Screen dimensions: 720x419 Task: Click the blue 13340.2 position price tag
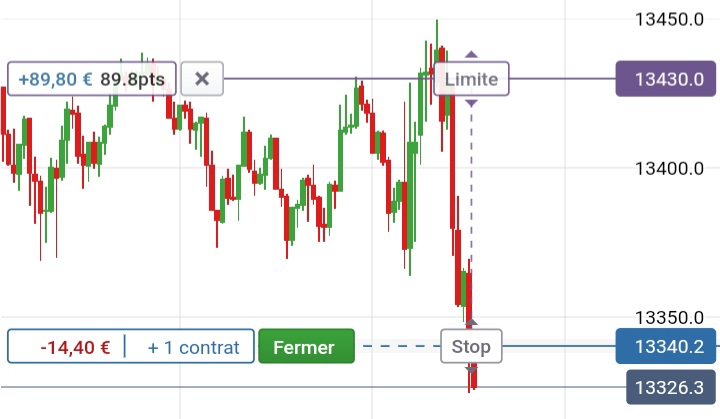coord(666,347)
